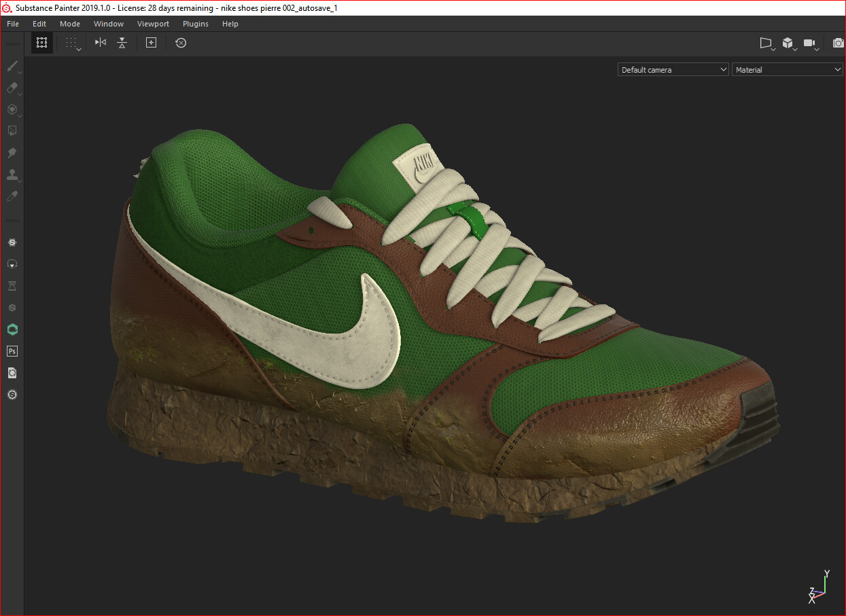Image resolution: width=846 pixels, height=616 pixels.
Task: Open the perspective view mode dropdown
Action: click(767, 43)
